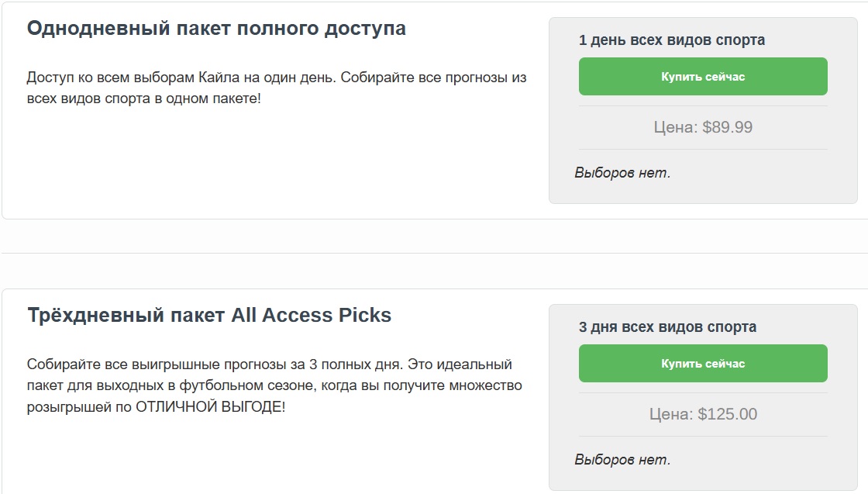Viewport: 868px width, 494px height.
Task: Click the one-day package description paragraph
Action: click(x=276, y=89)
